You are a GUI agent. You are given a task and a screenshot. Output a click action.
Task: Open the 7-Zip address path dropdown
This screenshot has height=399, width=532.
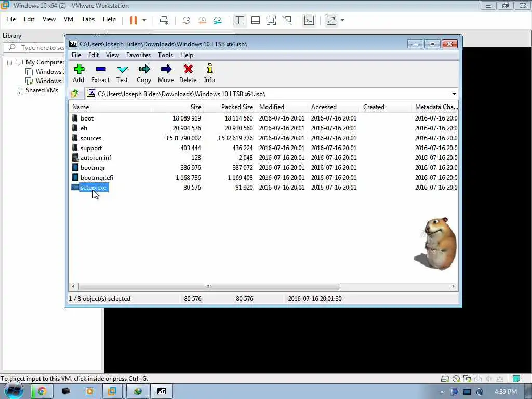click(x=454, y=94)
